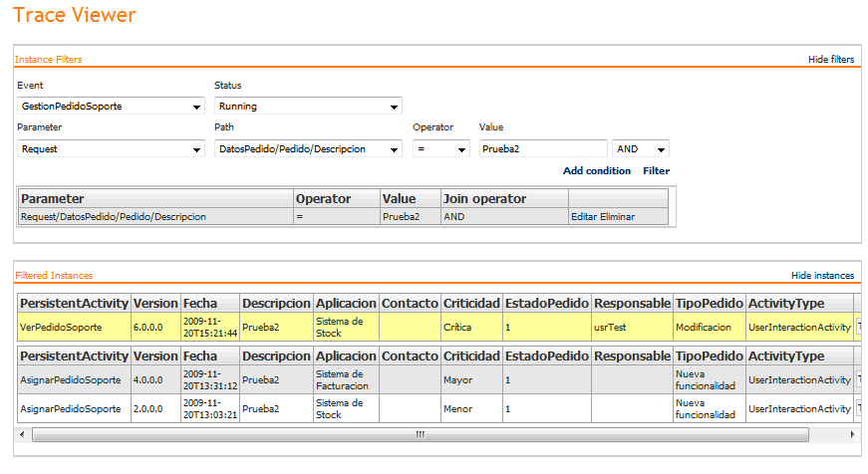This screenshot has height=474, width=868.
Task: Click the horizontal scrollbar left arrow
Action: (24, 434)
